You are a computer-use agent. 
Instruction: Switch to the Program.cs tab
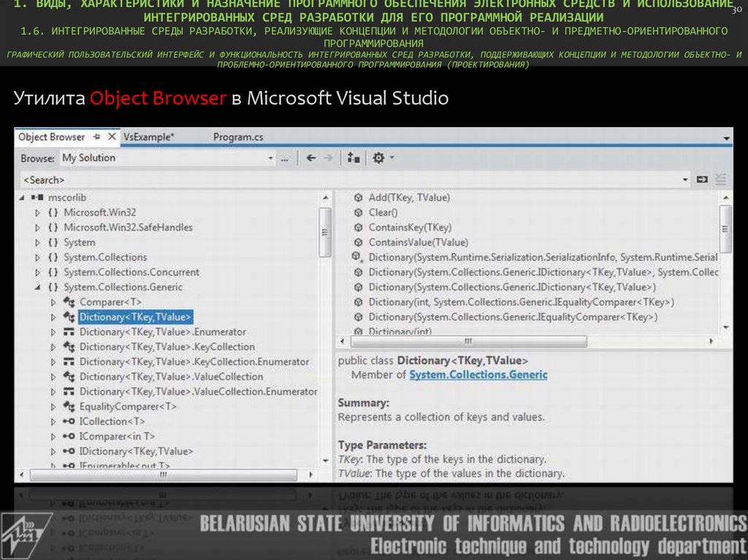pos(238,137)
